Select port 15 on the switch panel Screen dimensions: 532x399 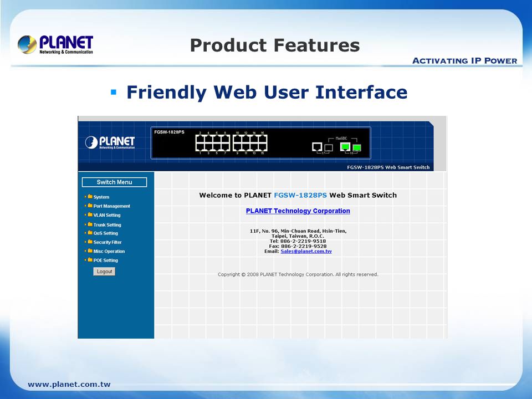(263, 147)
